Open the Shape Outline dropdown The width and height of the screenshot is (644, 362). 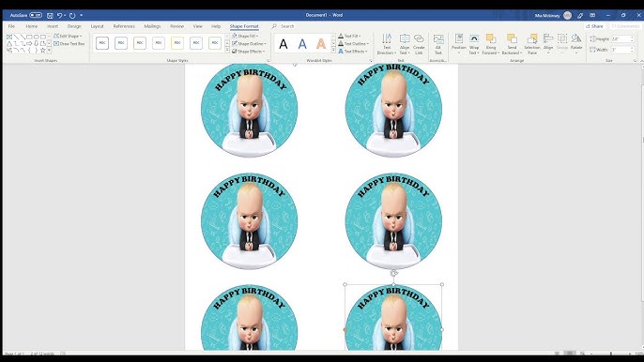click(x=250, y=43)
